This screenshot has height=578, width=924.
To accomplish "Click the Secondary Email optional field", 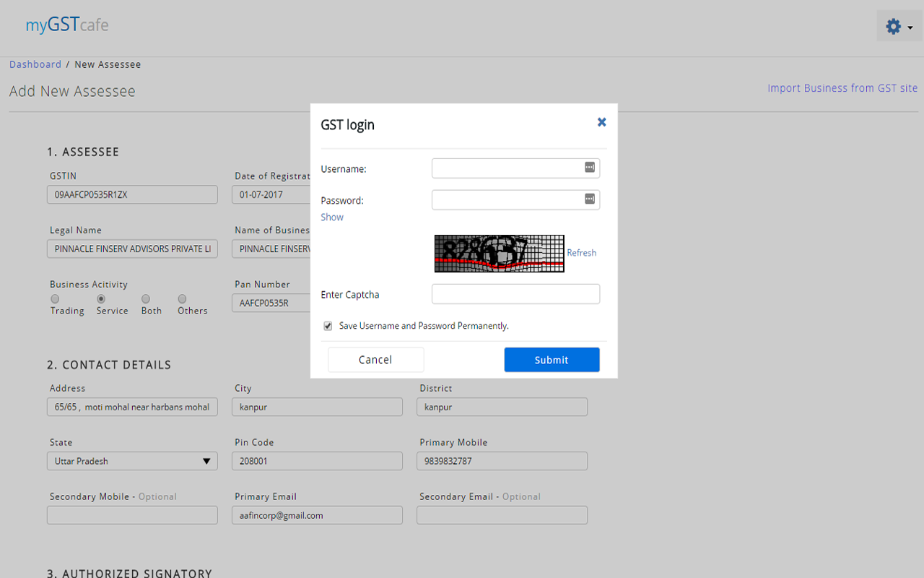I will tap(502, 515).
